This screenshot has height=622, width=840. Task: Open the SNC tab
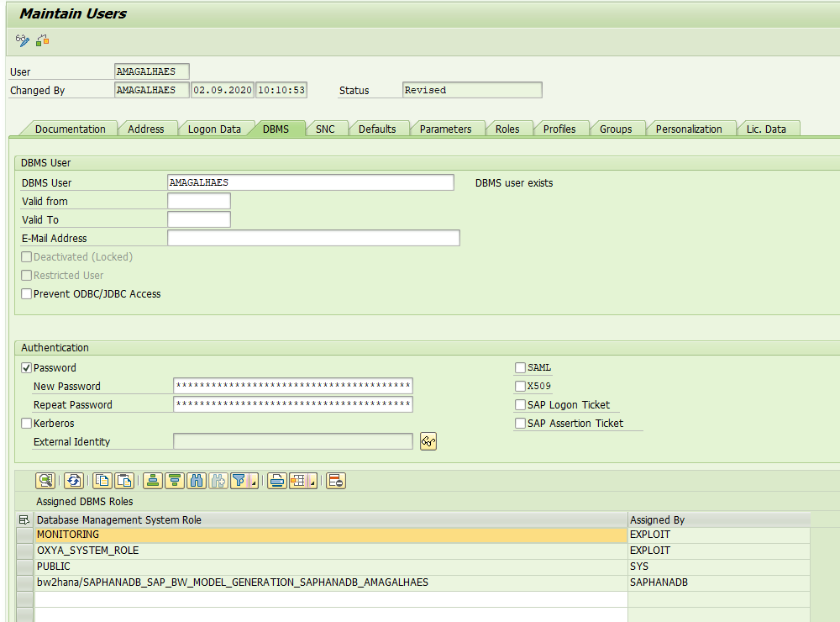[x=325, y=129]
